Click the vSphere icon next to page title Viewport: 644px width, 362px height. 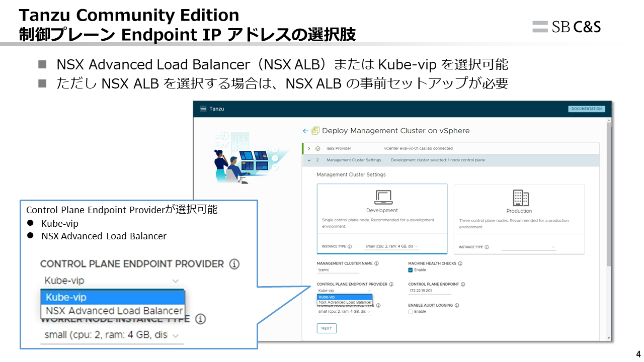(315, 131)
